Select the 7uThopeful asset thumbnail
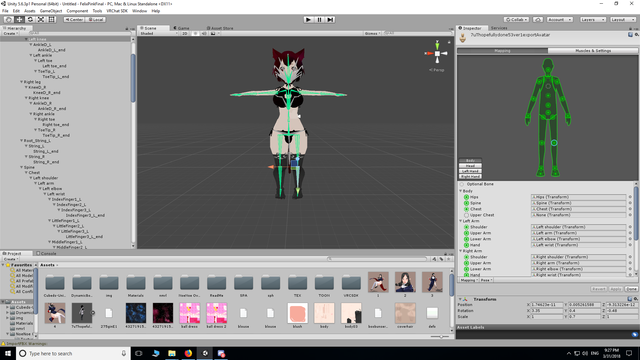Screen dimensions: 640x360 82,313
